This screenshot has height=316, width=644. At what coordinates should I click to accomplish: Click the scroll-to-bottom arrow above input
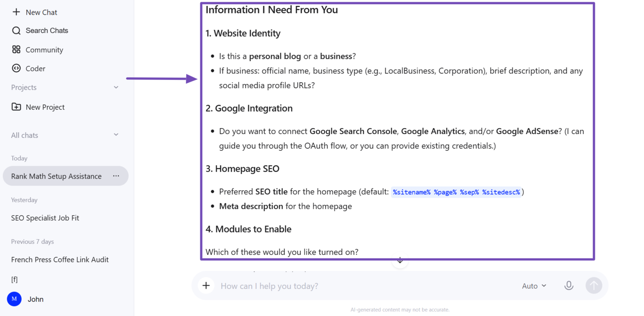point(400,260)
